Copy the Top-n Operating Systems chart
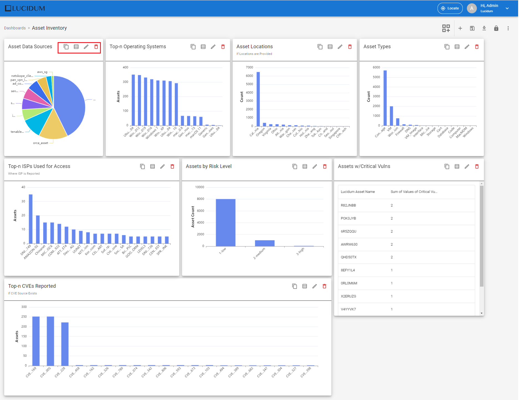 pyautogui.click(x=193, y=47)
